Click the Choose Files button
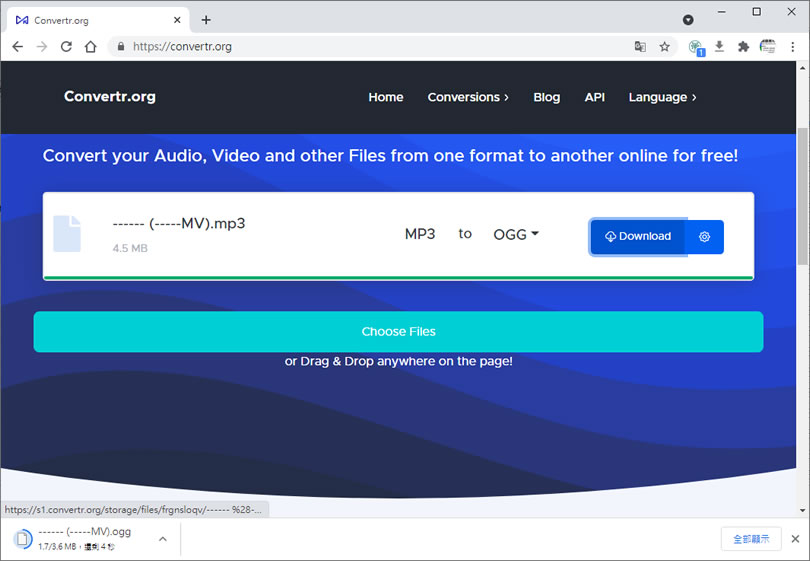This screenshot has height=561, width=810. tap(398, 332)
